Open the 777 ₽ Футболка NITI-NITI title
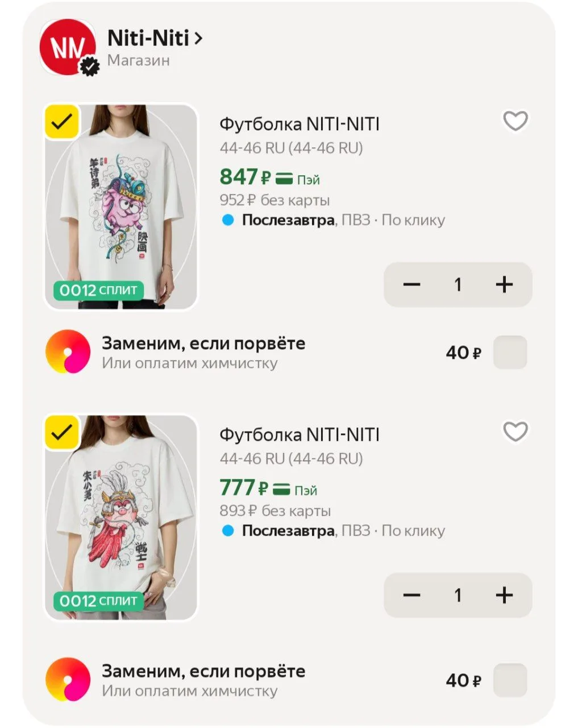This screenshot has width=578, height=728. (300, 435)
